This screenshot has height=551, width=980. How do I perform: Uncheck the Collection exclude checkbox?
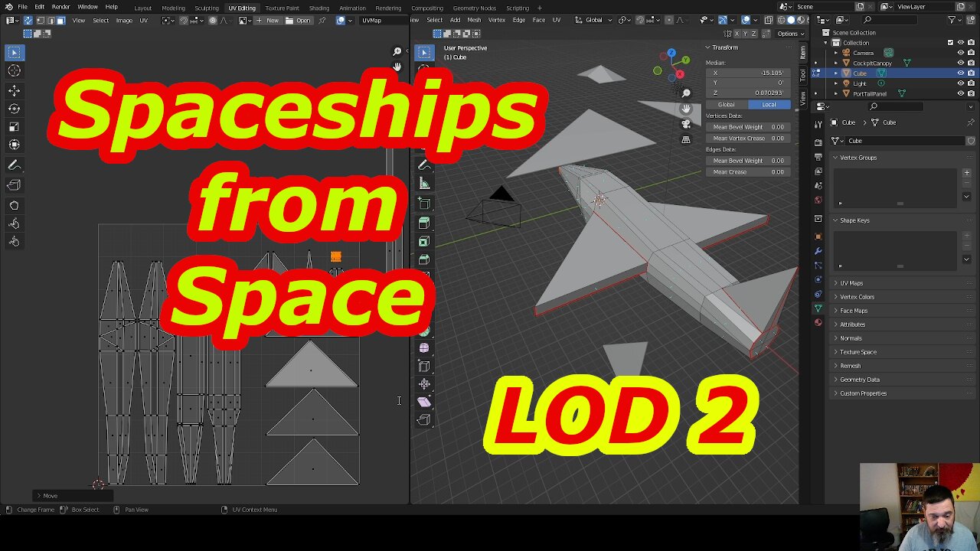point(951,43)
